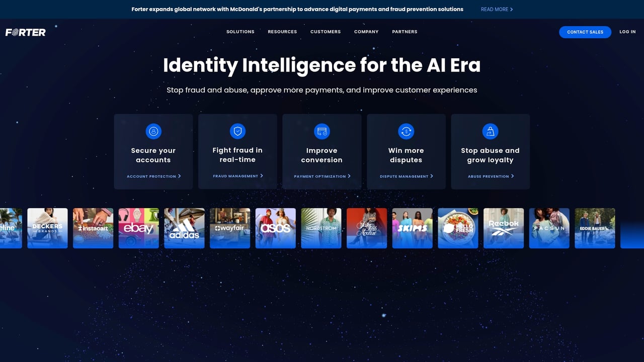
Task: Open the Resources menu
Action: click(282, 32)
